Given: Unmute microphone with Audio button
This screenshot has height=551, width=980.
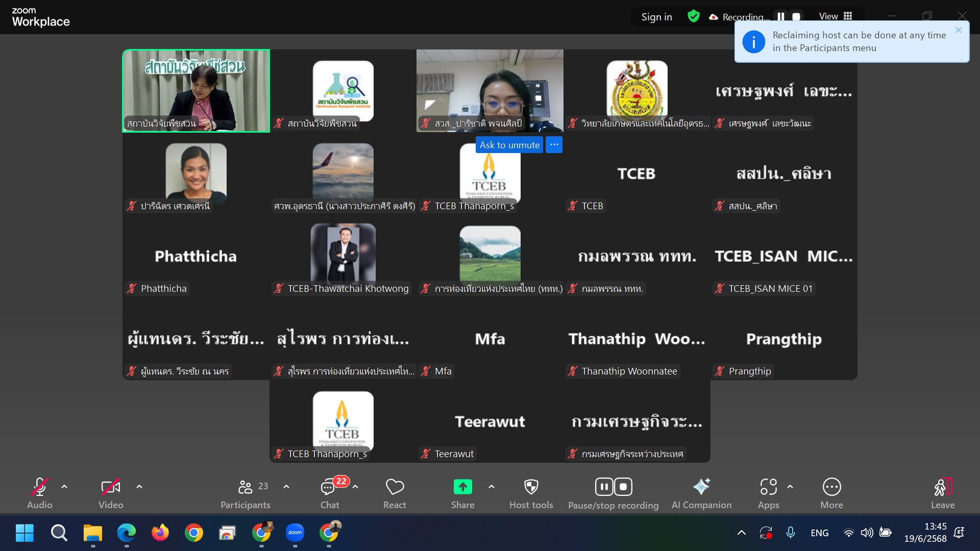Looking at the screenshot, I should (39, 493).
